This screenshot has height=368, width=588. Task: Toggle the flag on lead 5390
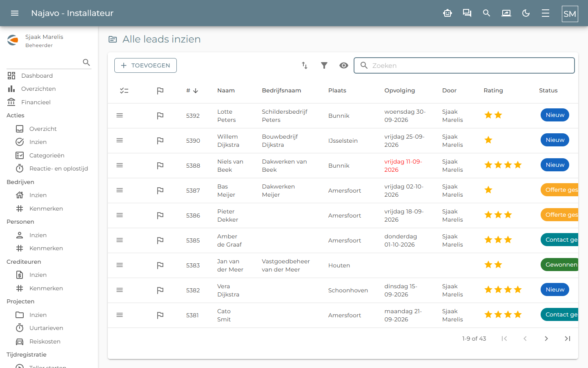(160, 141)
